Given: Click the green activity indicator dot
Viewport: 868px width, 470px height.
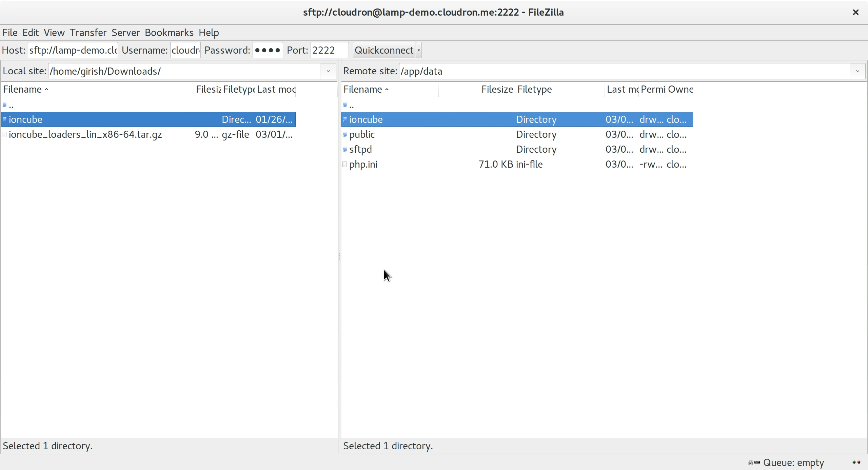Looking at the screenshot, I should pos(853,462).
